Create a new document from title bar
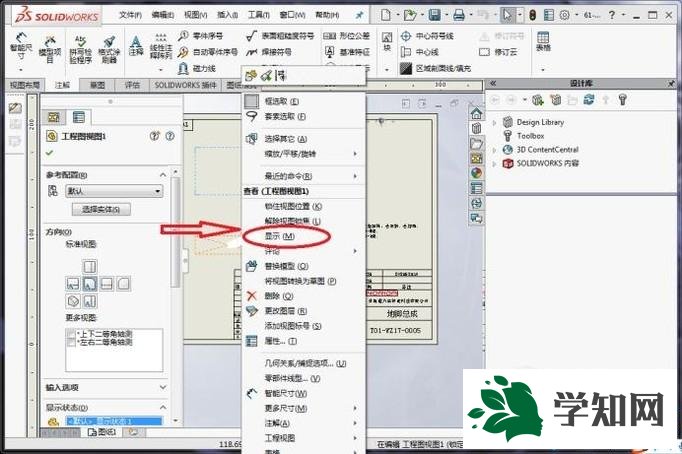This screenshot has width=682, height=454. click(385, 15)
